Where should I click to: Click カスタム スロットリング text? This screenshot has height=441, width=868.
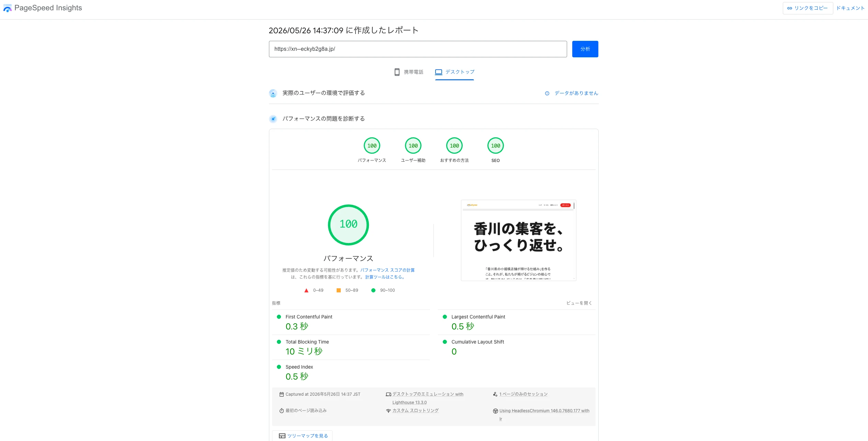415,411
